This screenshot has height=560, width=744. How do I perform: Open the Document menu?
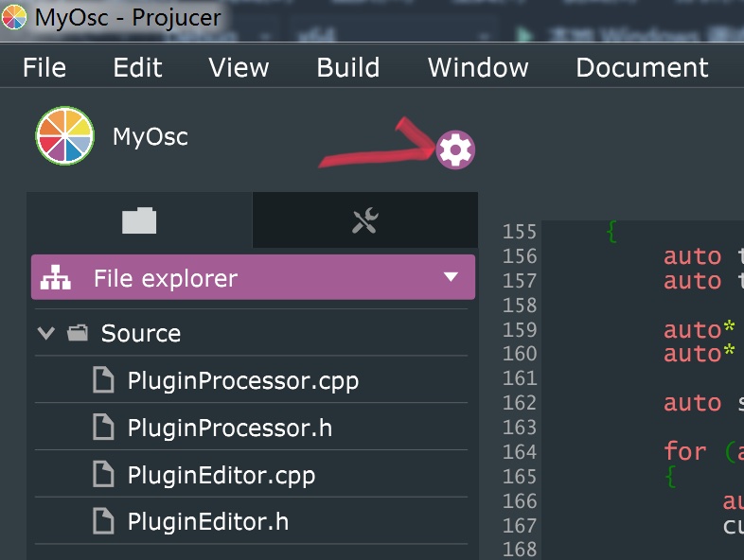click(x=642, y=68)
